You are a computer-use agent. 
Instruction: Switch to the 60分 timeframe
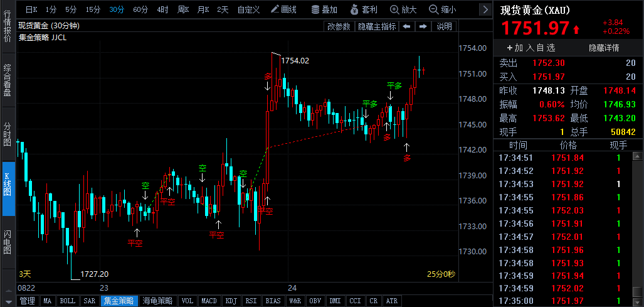click(140, 9)
